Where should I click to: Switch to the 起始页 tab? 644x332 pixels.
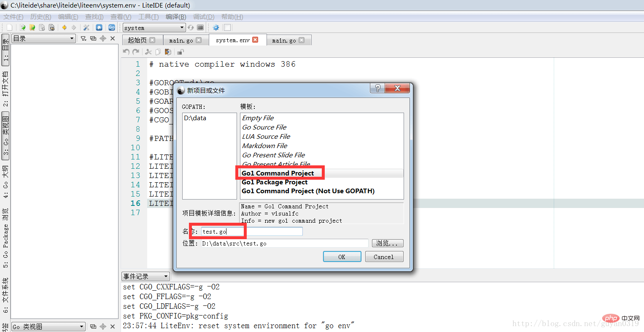pyautogui.click(x=142, y=40)
